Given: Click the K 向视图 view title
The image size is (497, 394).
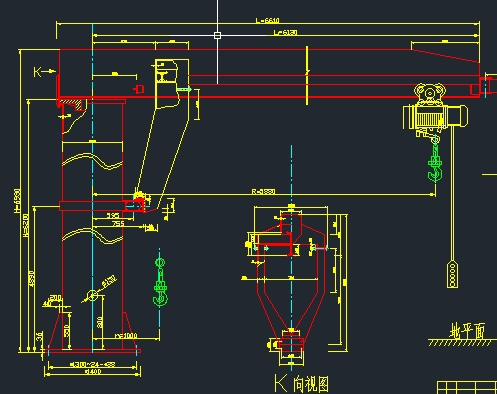Looking at the screenshot, I should click(302, 383).
